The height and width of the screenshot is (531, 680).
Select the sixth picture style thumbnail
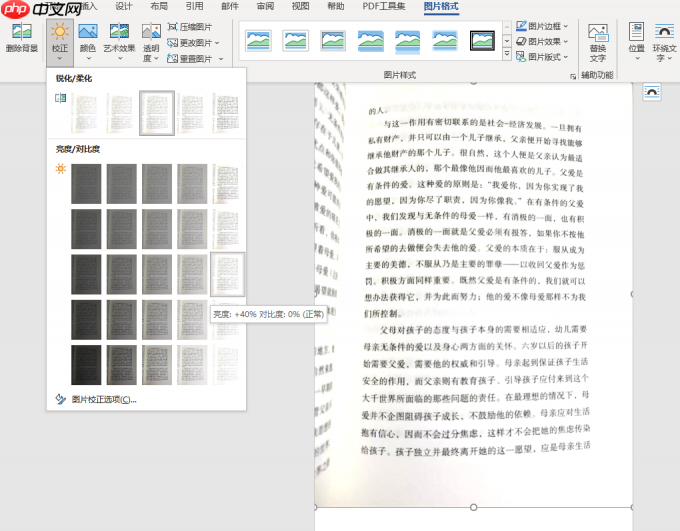445,41
